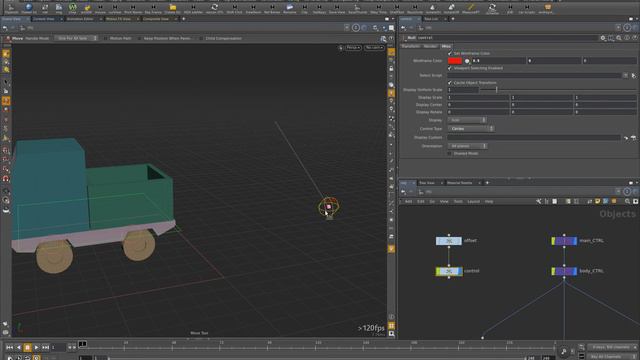The width and height of the screenshot is (640, 360).
Task: Click the stop button in playbar
Action: 27,347
